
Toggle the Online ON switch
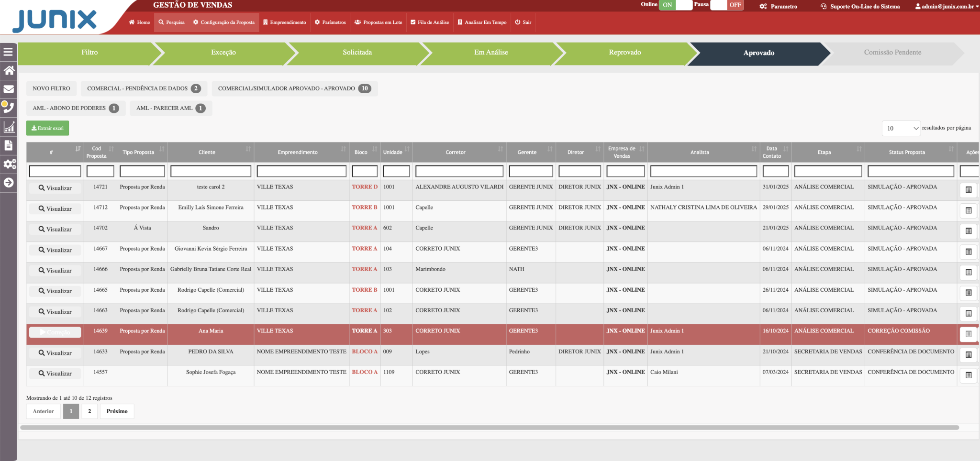point(675,5)
